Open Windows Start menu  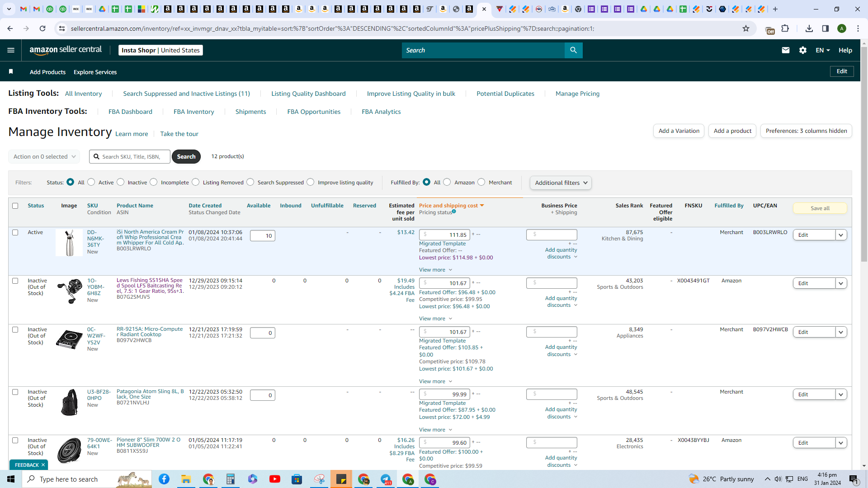11,479
